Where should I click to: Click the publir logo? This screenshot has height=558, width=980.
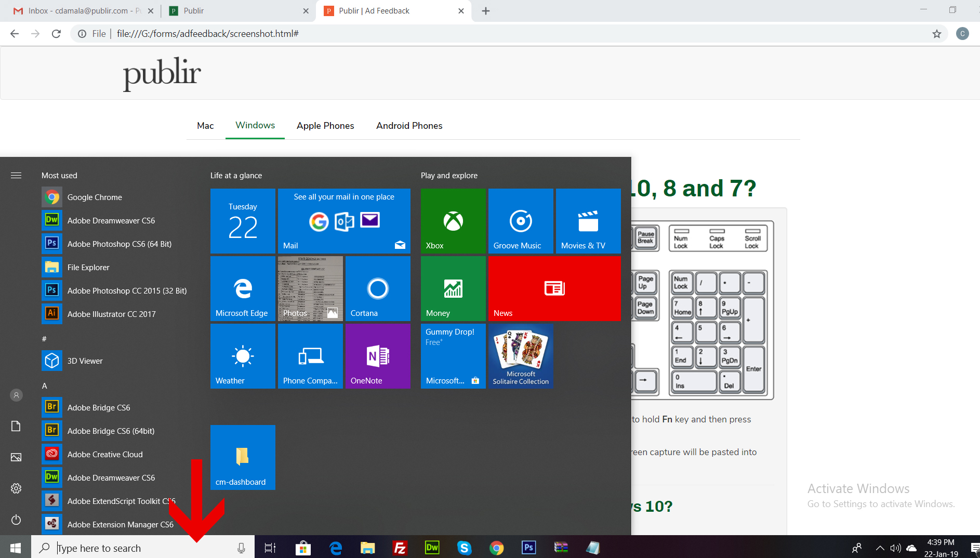pyautogui.click(x=162, y=73)
